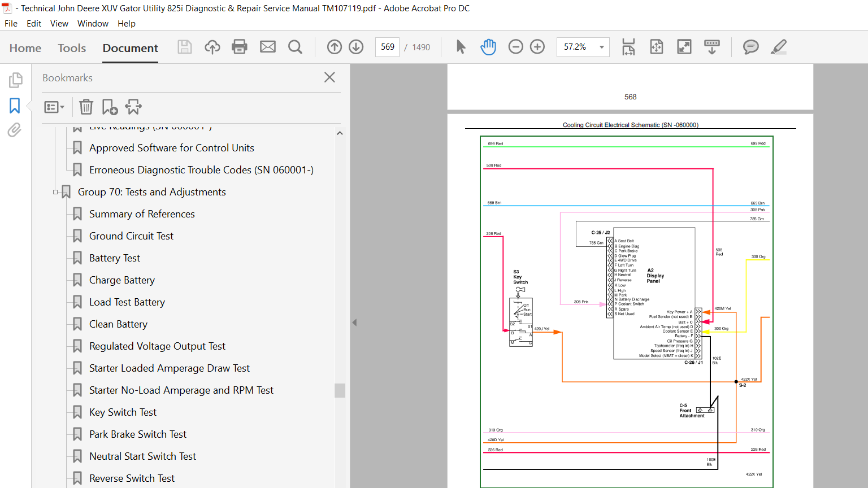
Task: Open the View menu
Action: [59, 24]
